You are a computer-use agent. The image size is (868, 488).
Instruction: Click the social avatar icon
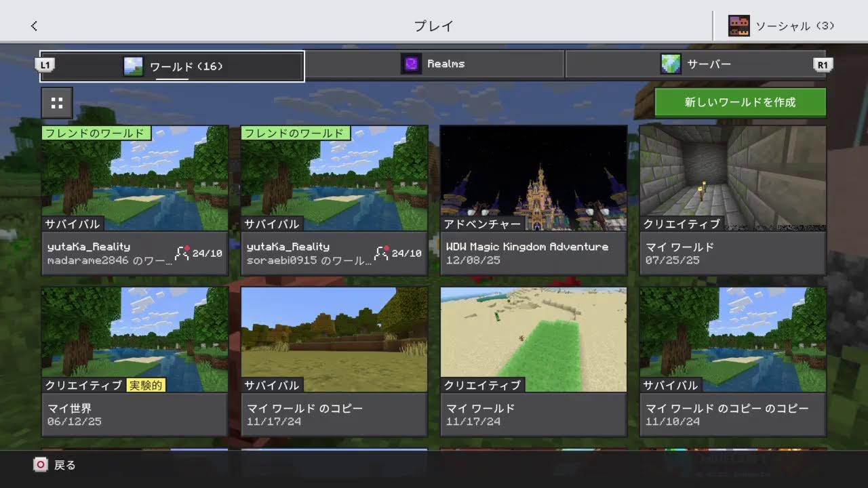(738, 26)
